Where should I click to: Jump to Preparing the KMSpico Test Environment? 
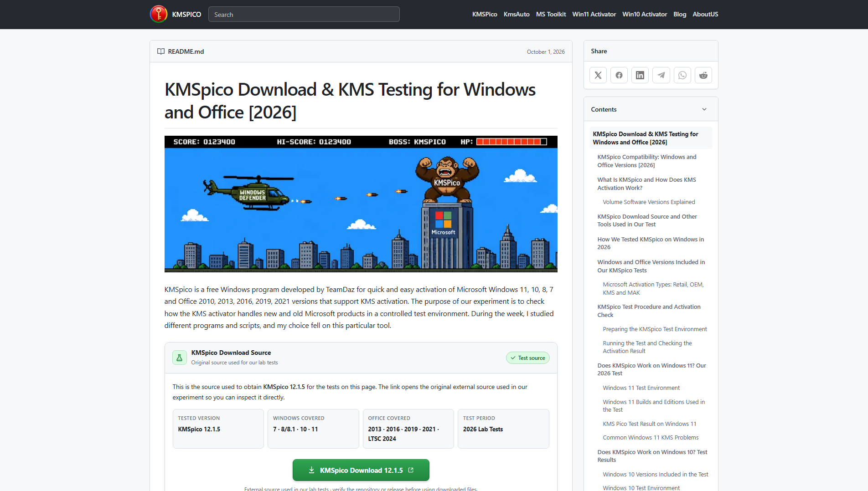655,329
